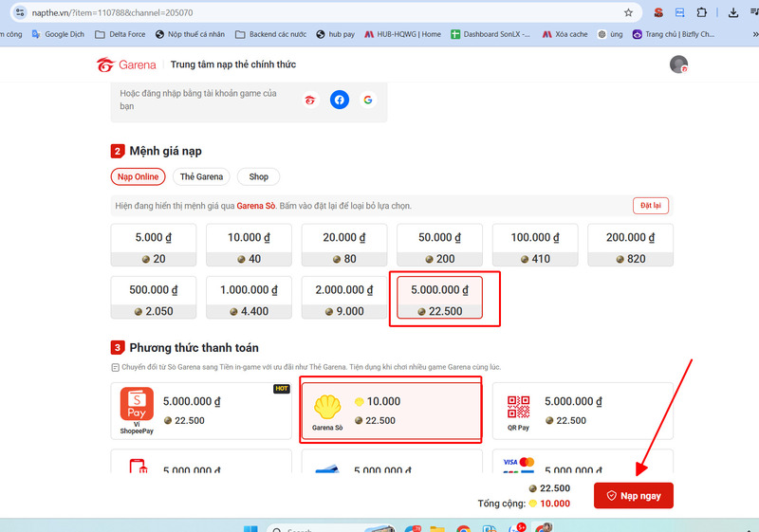Log in with Facebook icon

(340, 100)
